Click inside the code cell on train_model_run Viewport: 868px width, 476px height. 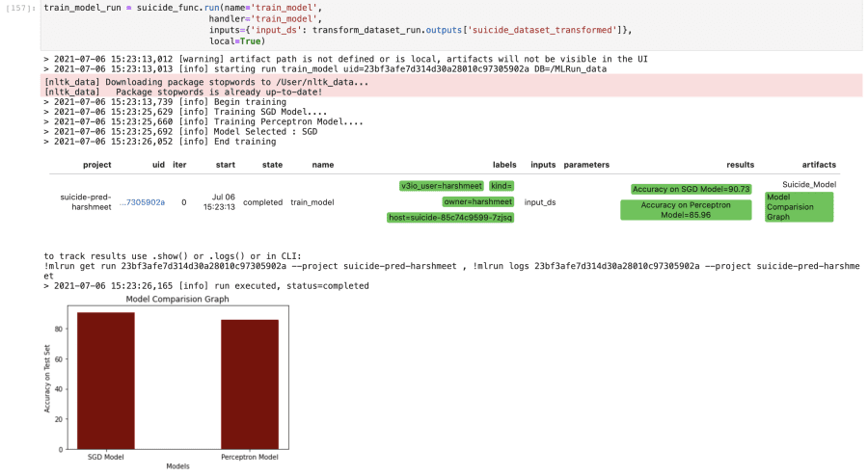click(x=82, y=8)
